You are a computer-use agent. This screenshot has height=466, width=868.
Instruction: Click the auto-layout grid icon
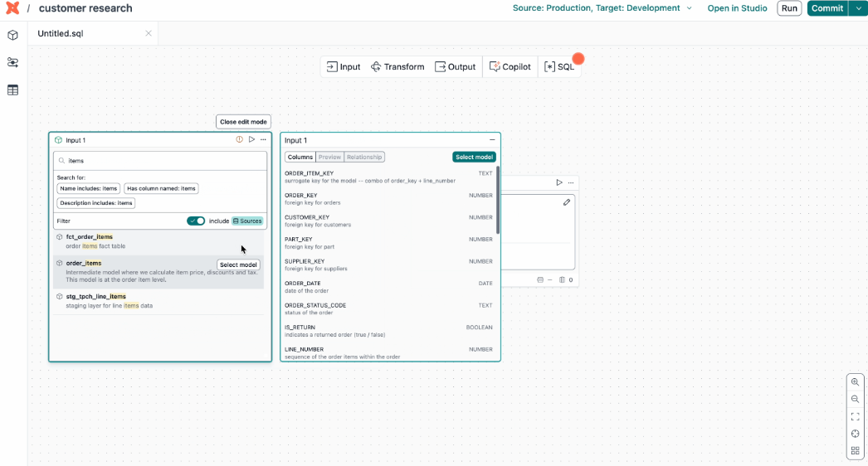856,451
